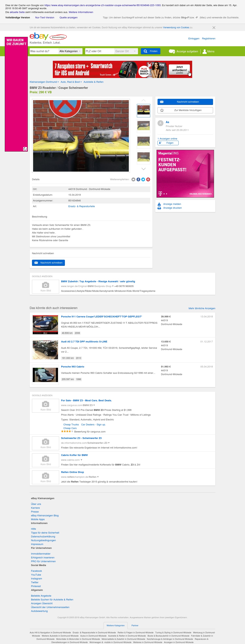This screenshot has width=245, height=644.
Task: Focus the Was suchst du search field
Action: click(x=44, y=51)
